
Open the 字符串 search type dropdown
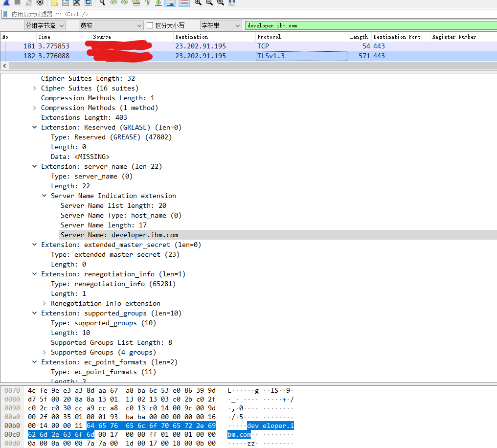(221, 25)
